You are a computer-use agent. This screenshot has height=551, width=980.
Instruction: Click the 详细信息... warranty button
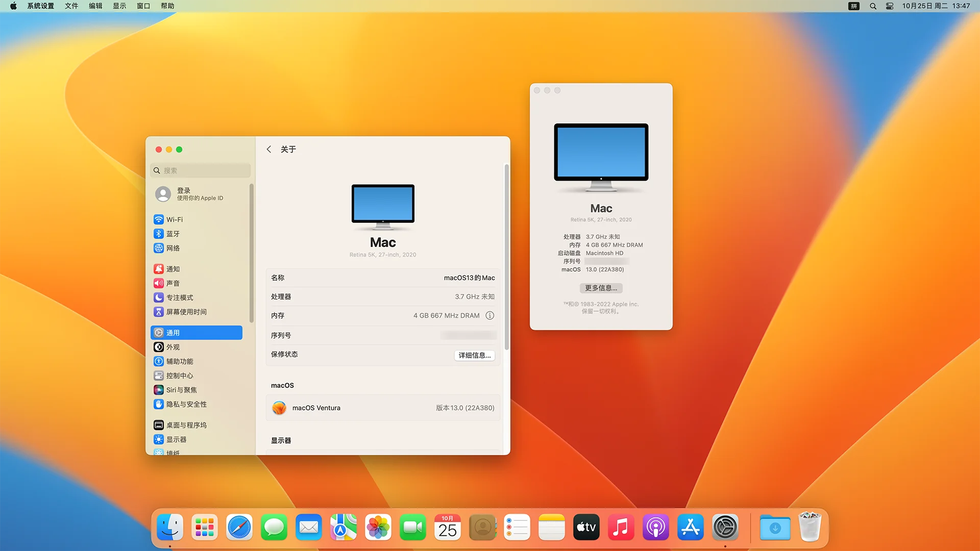pos(474,355)
